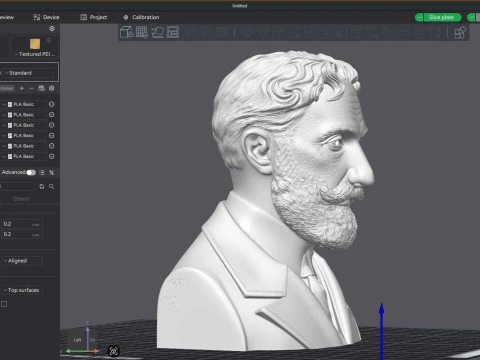Image resolution: width=480 pixels, height=360 pixels.
Task: Switch to the Project tab
Action: (x=94, y=17)
